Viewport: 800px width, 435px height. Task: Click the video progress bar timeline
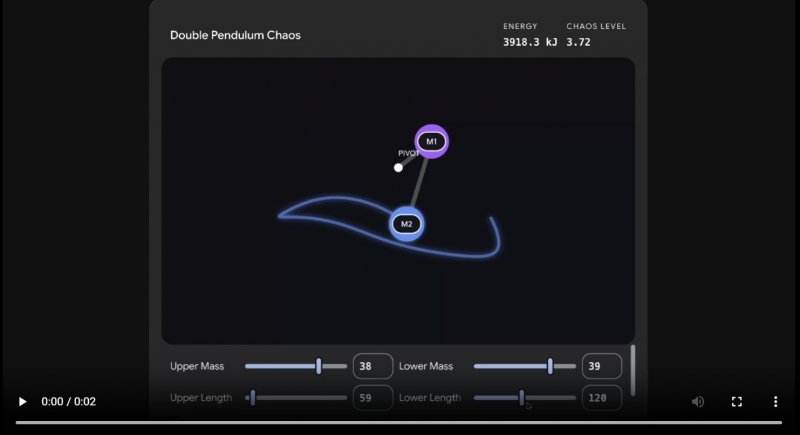(400, 422)
